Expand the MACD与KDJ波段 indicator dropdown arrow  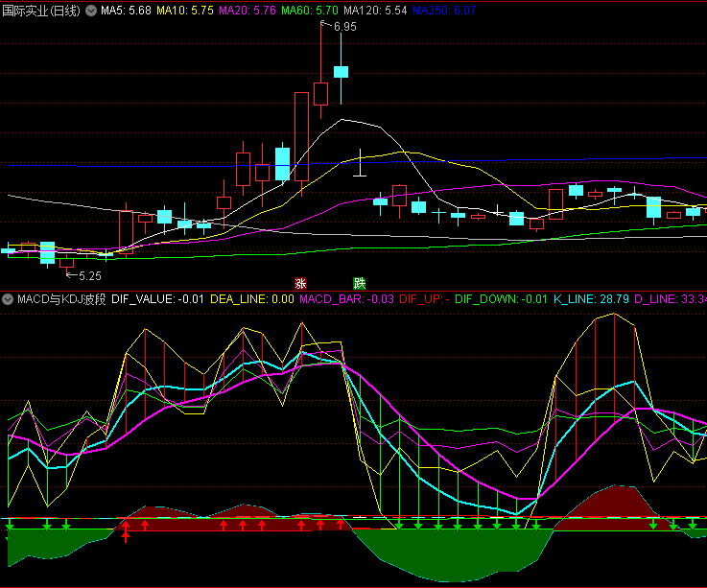point(9,299)
